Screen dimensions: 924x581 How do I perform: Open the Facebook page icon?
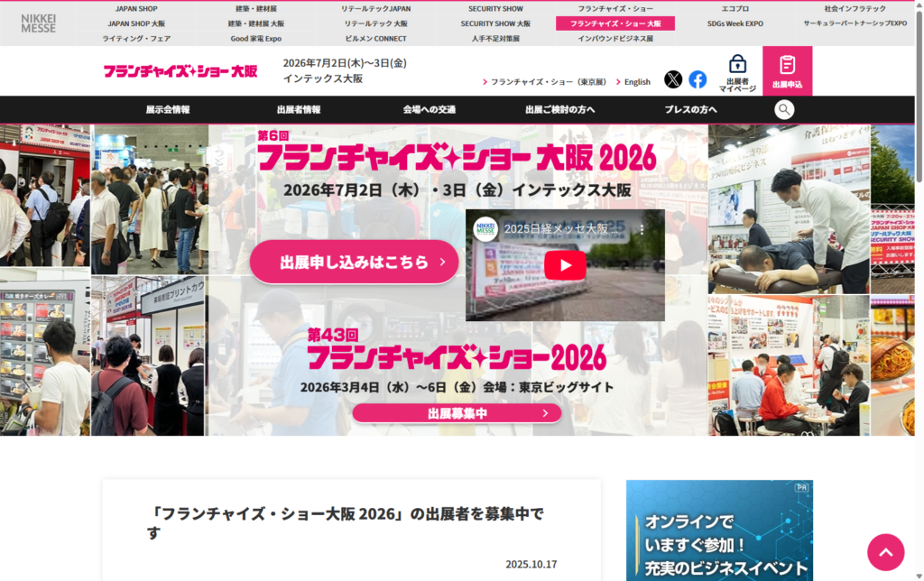pos(698,79)
